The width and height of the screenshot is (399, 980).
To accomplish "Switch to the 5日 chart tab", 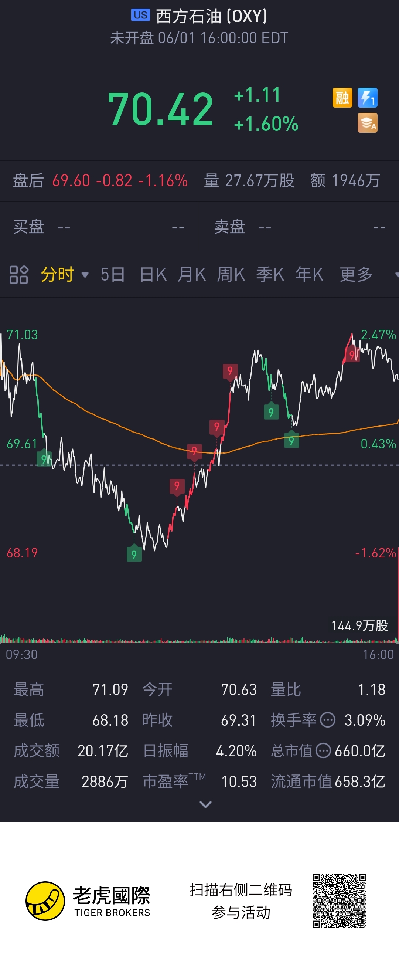I will point(113,274).
